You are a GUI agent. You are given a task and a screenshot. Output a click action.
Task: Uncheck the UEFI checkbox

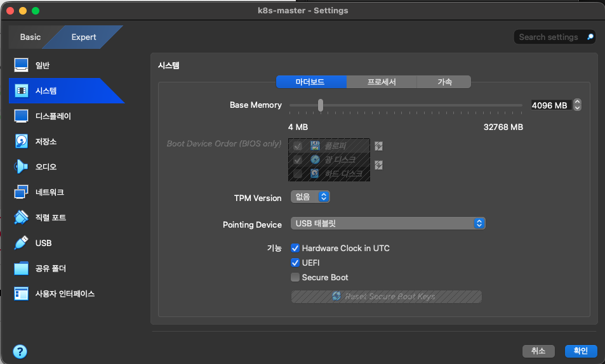click(x=295, y=263)
